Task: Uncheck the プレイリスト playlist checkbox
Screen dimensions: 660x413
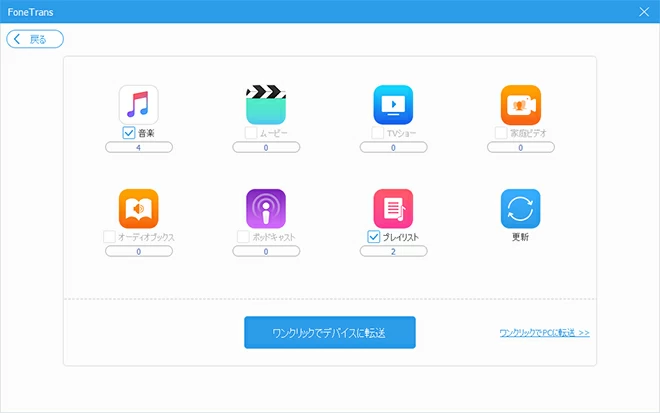Action: (x=374, y=237)
